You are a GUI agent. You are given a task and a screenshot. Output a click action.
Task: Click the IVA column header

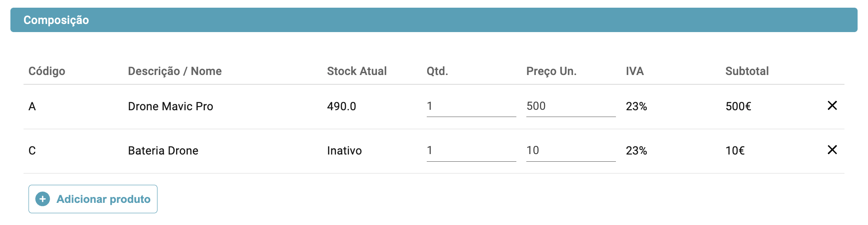click(634, 71)
